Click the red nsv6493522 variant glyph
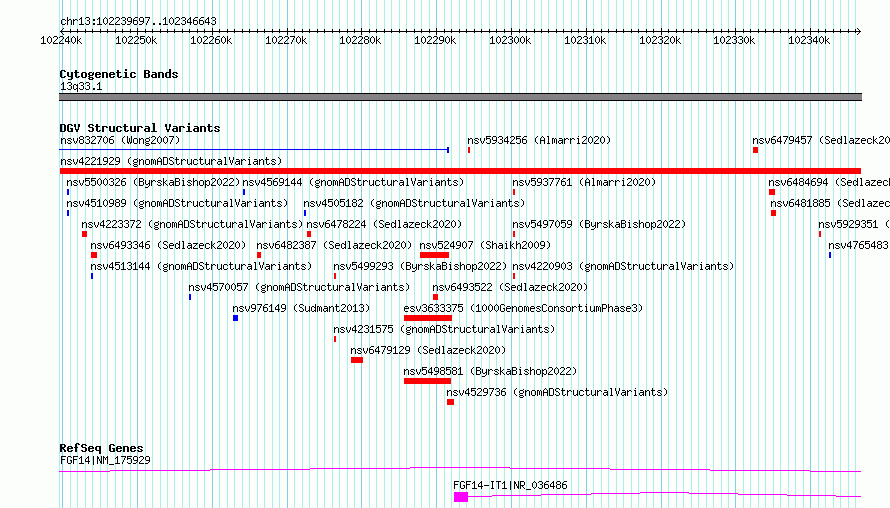890x508 pixels. [435, 297]
